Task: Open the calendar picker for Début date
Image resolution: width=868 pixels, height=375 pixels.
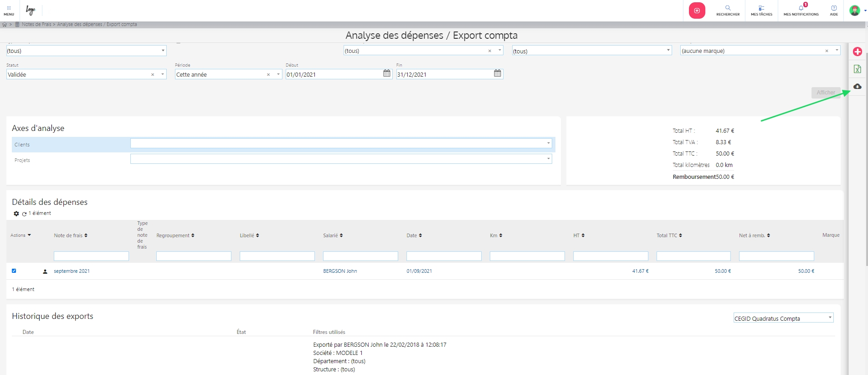Action: (x=387, y=73)
